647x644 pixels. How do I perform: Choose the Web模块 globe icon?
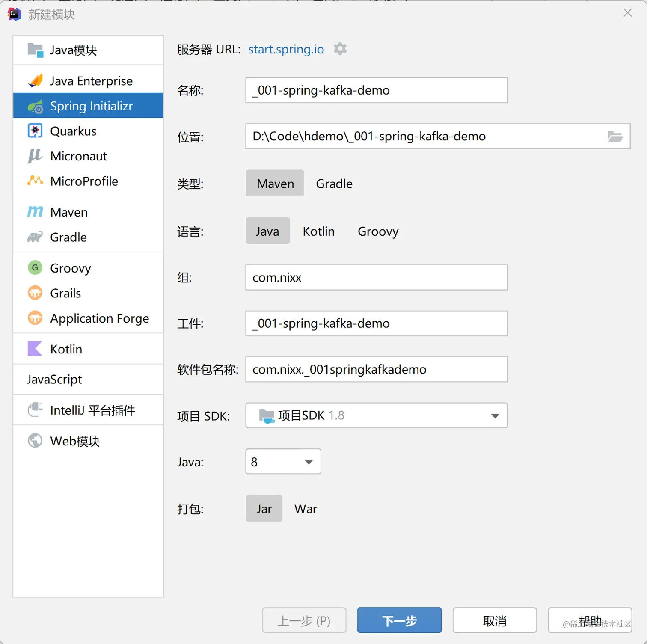pyautogui.click(x=35, y=440)
